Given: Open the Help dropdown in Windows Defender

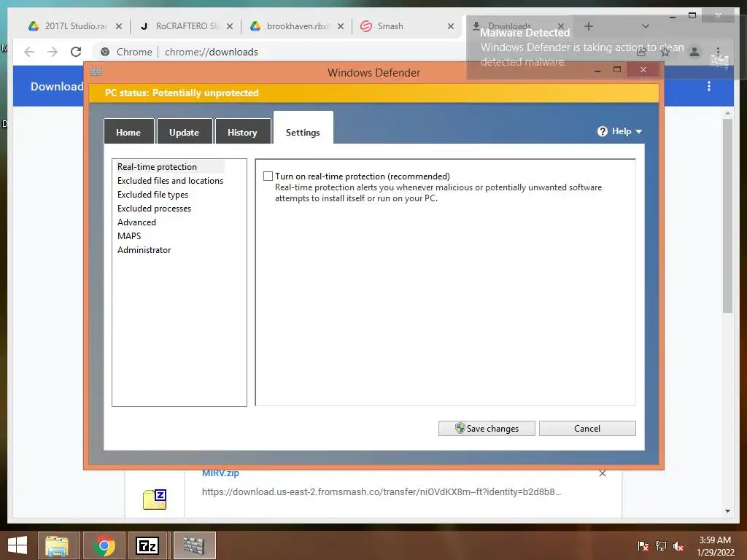Looking at the screenshot, I should coord(620,131).
